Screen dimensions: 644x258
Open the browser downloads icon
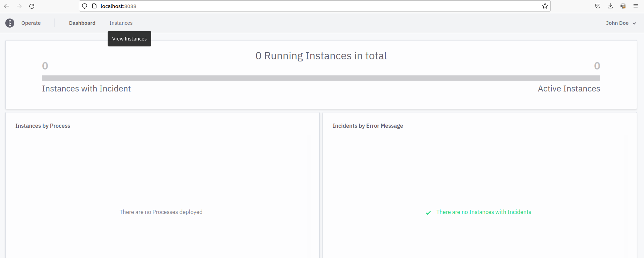coord(610,6)
